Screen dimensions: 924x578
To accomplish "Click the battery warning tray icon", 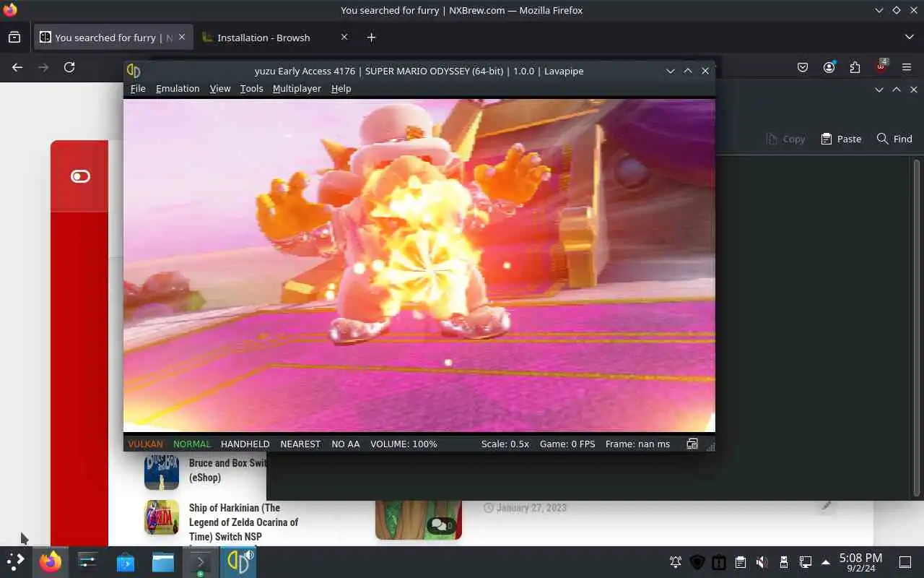I will 719,562.
